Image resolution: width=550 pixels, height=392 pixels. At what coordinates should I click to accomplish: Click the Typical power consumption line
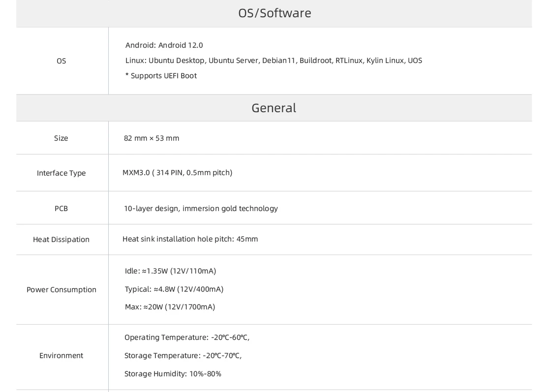[x=174, y=289]
